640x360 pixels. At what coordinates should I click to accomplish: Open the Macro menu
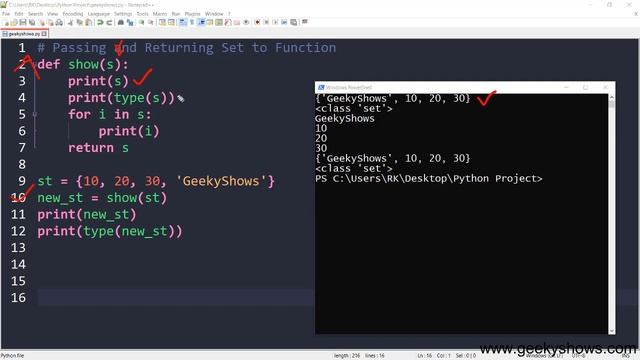(x=160, y=14)
